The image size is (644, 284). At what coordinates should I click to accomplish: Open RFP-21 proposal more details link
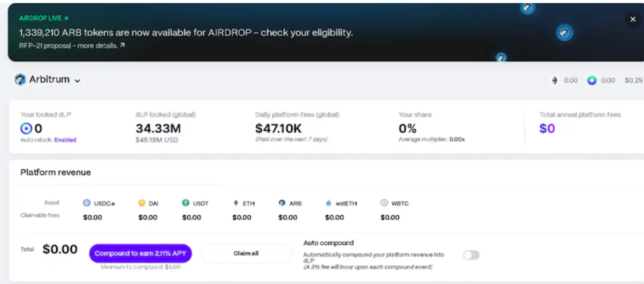pos(72,45)
